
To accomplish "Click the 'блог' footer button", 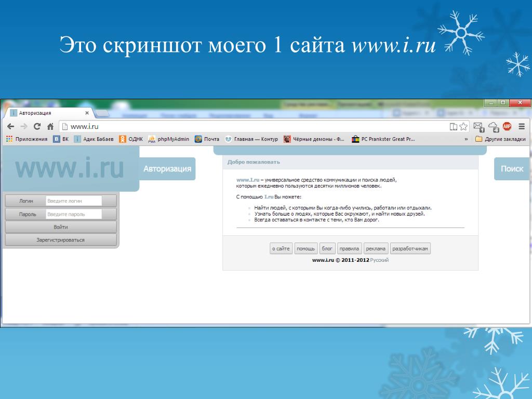I will 327,249.
